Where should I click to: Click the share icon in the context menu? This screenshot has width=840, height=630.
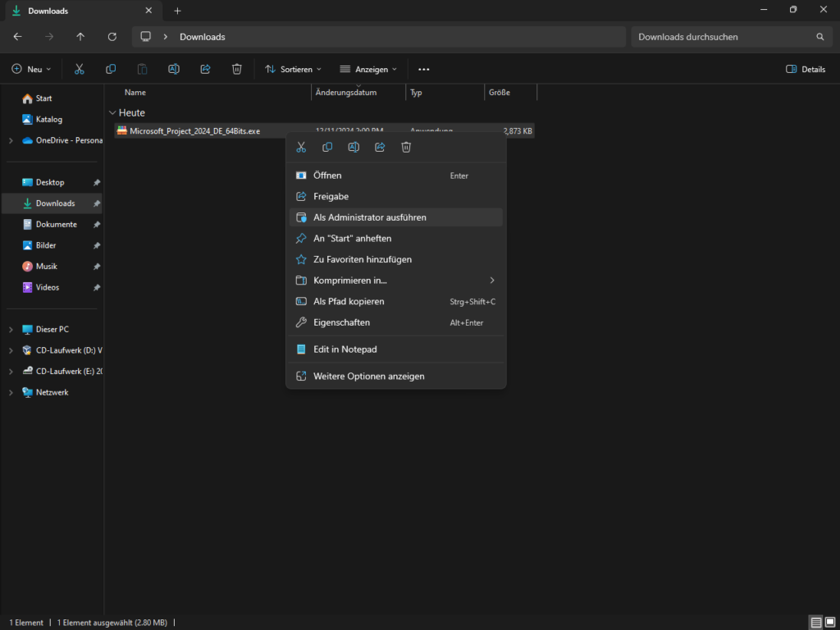pos(380,148)
